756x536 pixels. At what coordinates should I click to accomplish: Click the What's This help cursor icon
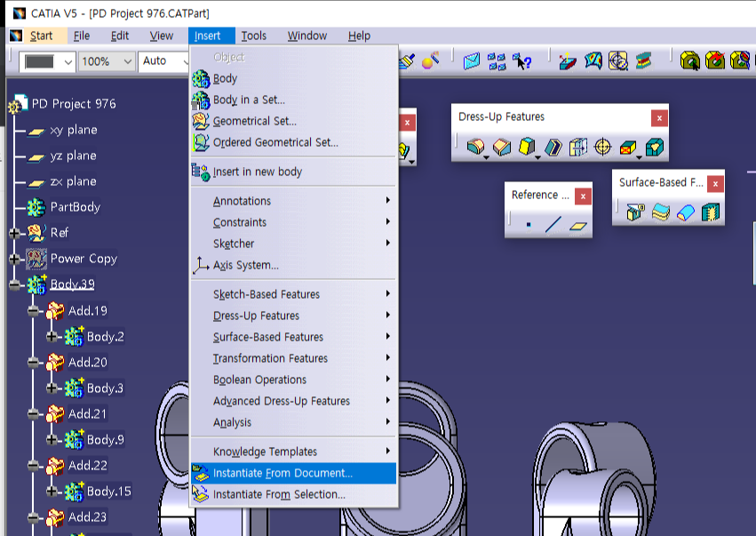521,61
